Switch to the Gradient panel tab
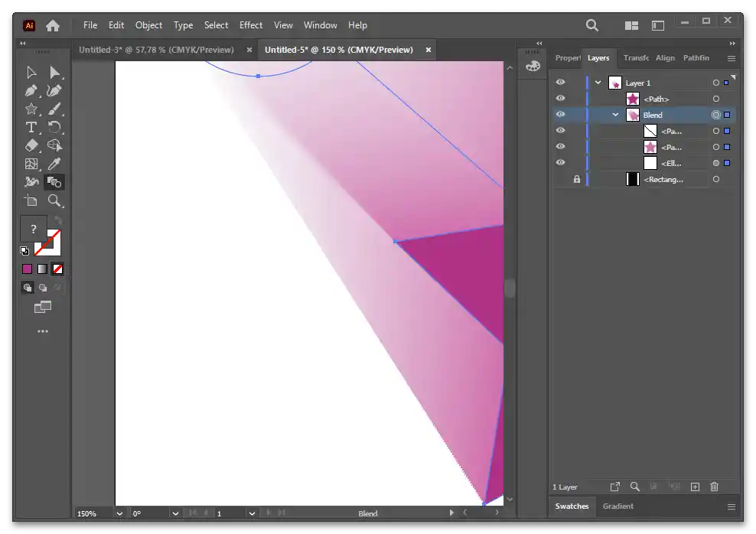 [618, 506]
